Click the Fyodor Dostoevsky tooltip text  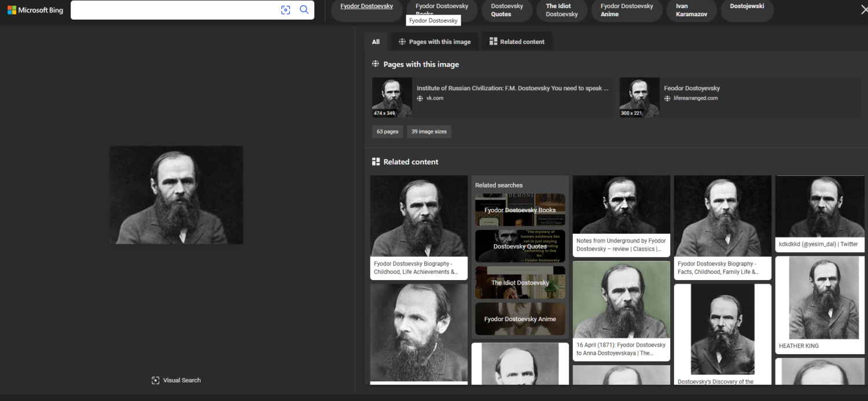click(x=433, y=20)
